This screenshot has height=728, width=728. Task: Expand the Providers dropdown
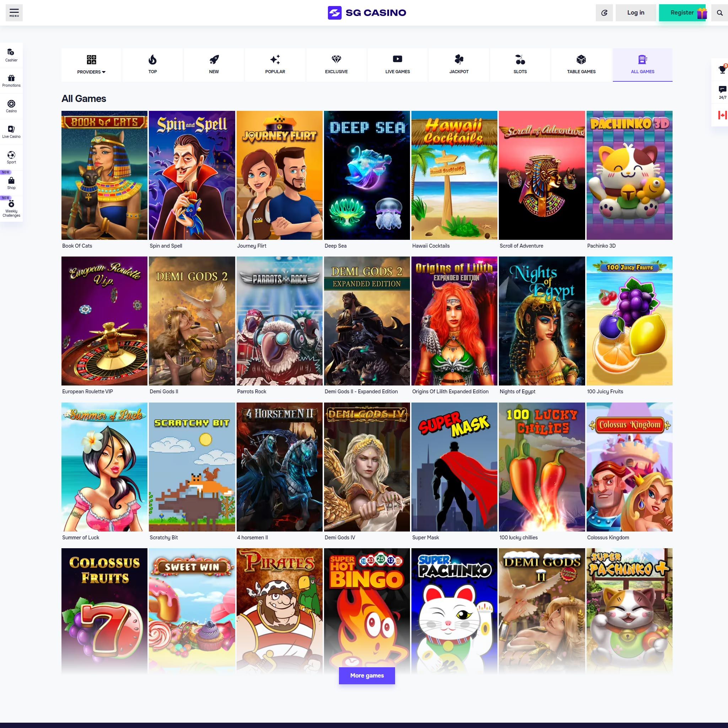click(x=91, y=64)
